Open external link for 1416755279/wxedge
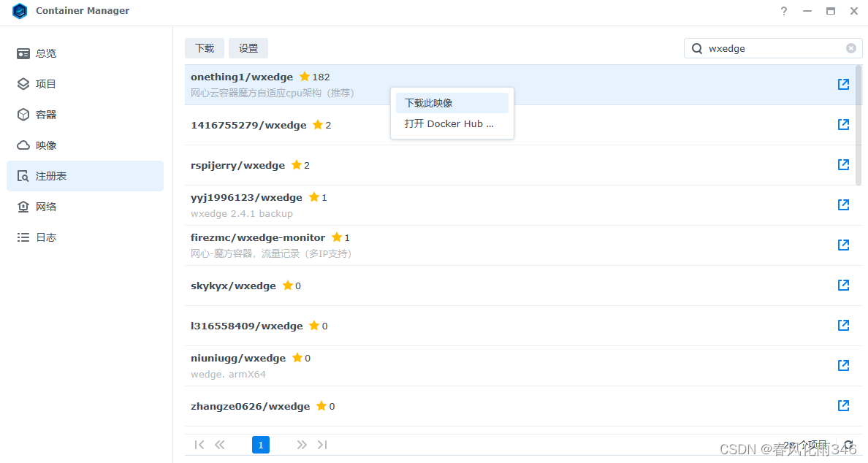Viewport: 868px width, 463px height. 843,124
